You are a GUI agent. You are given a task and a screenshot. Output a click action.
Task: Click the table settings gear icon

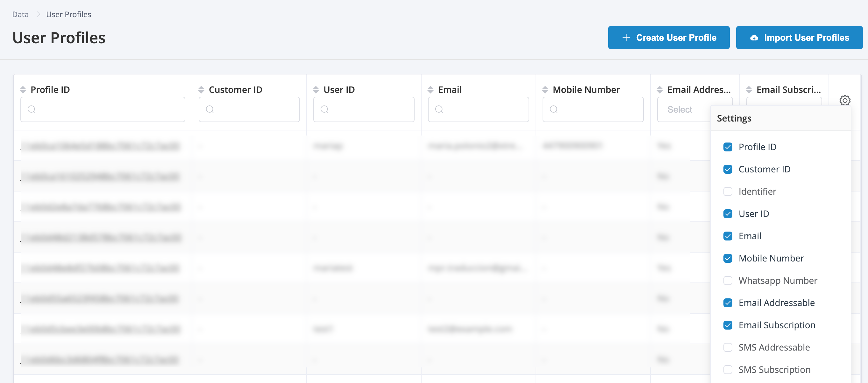844,100
